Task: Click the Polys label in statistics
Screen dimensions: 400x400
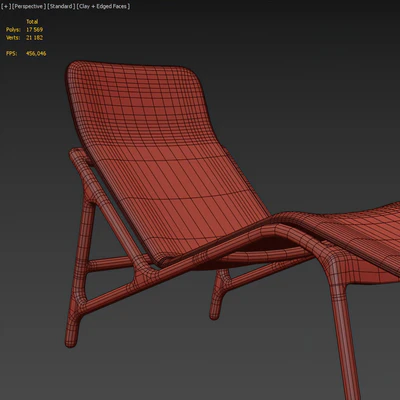Action: 13,30
